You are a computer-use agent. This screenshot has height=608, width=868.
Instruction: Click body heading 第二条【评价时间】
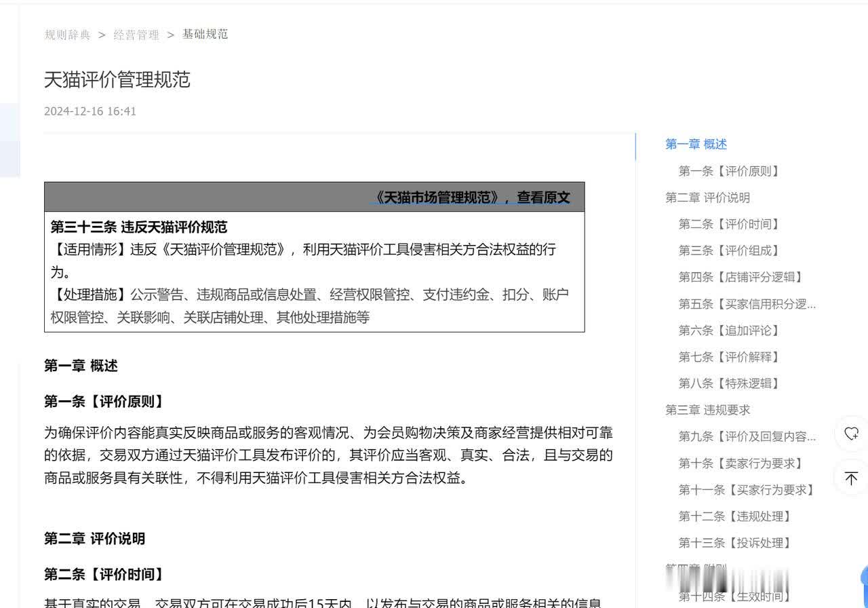pos(105,575)
